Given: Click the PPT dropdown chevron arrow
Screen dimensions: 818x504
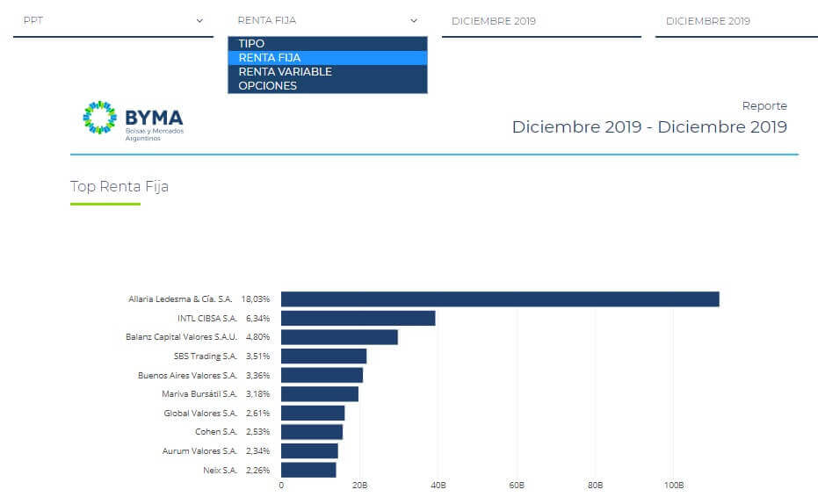Looking at the screenshot, I should point(199,21).
